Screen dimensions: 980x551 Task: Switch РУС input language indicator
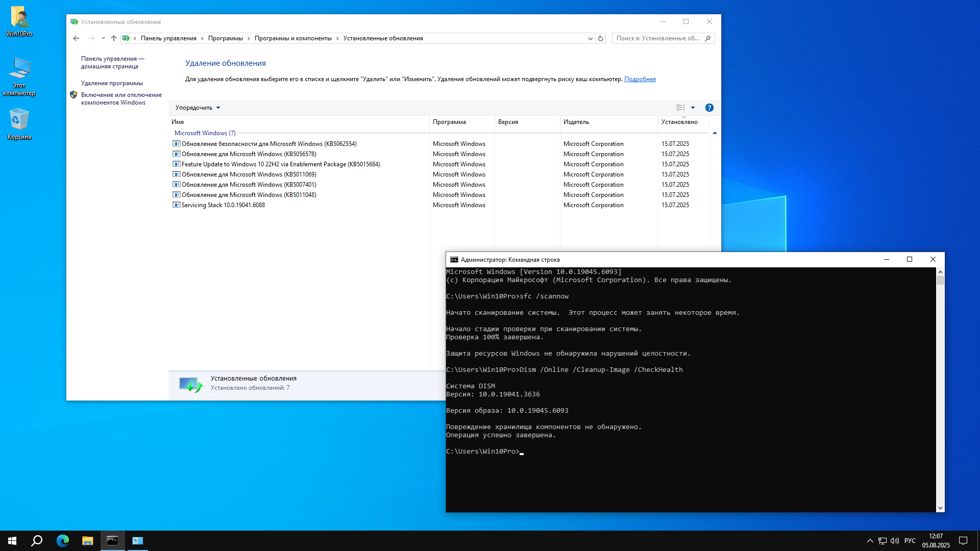910,541
